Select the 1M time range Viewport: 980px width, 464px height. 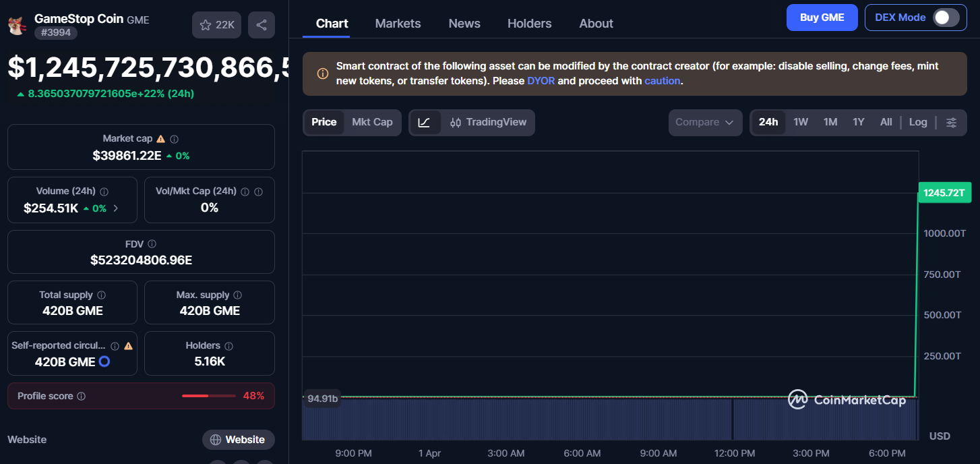(830, 122)
